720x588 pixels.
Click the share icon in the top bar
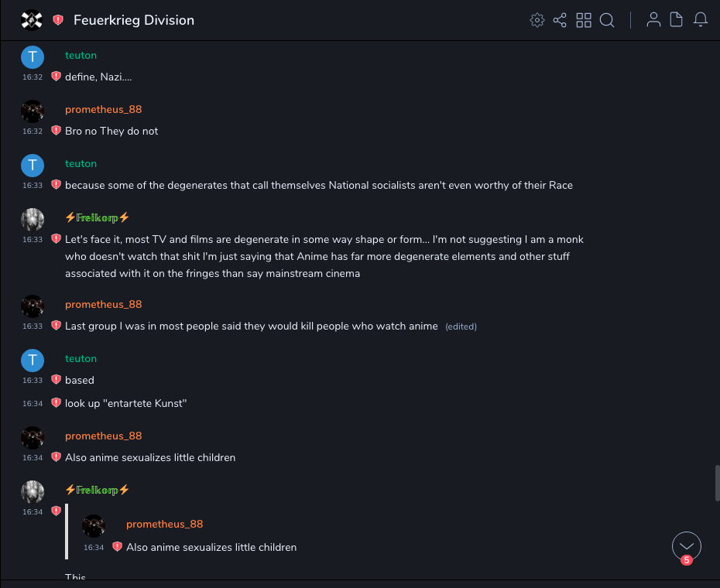pos(560,20)
